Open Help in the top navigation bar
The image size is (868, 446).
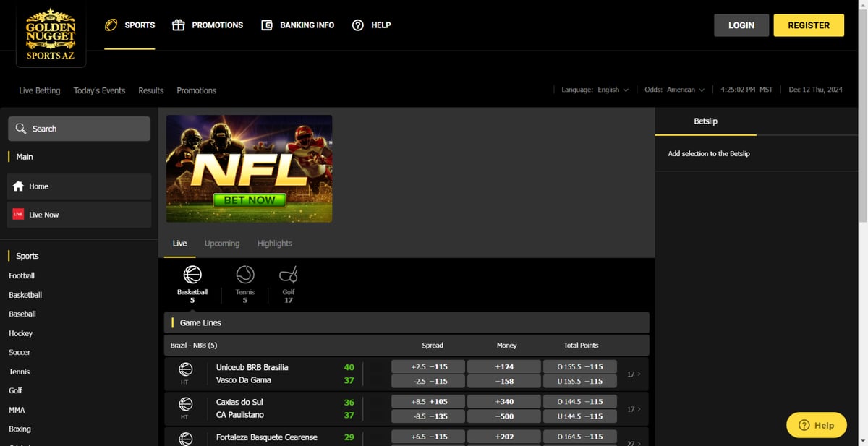pos(371,25)
